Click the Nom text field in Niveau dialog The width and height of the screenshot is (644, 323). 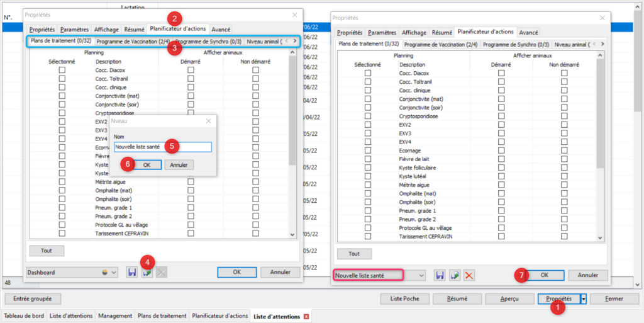point(162,147)
